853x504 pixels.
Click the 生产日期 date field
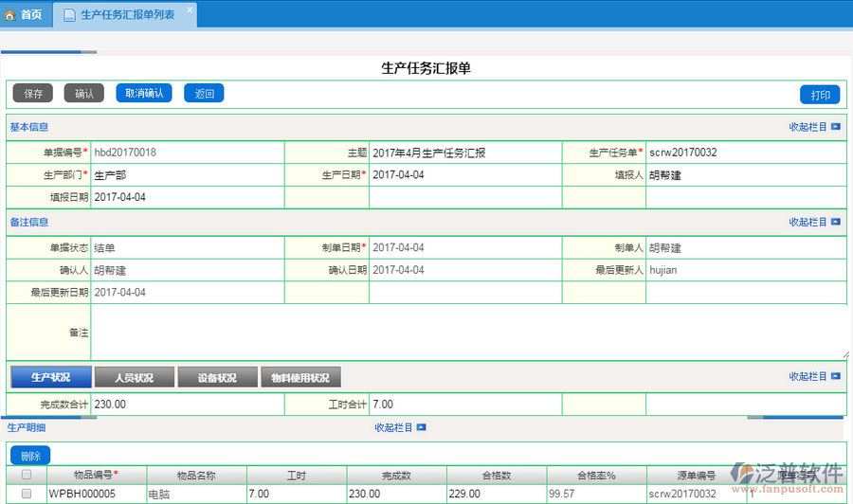pos(464,175)
